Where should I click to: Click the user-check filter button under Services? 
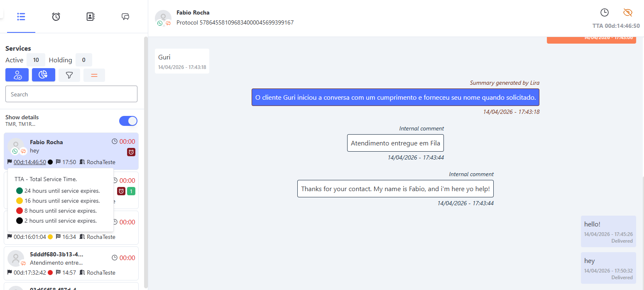click(x=17, y=75)
